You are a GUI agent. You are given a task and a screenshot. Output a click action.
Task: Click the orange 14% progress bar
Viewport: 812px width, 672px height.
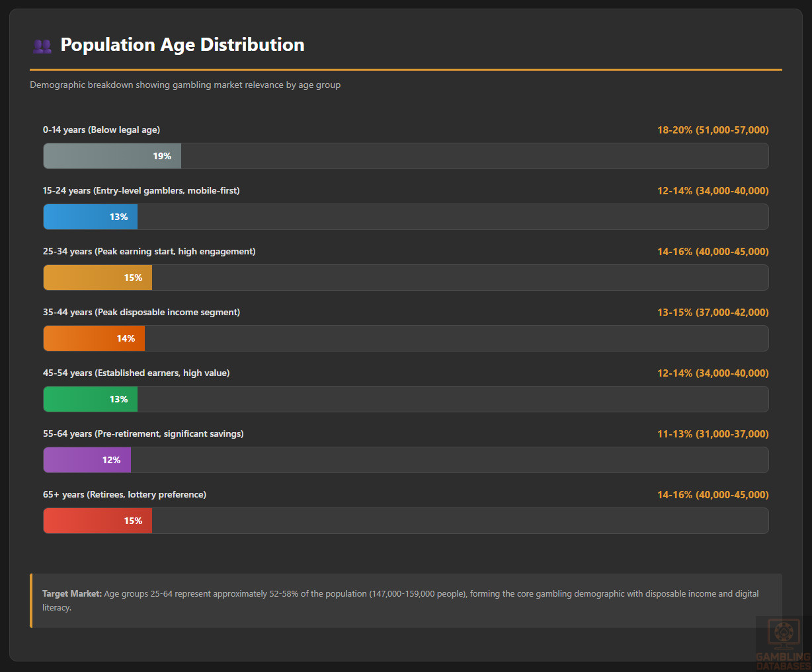tap(94, 338)
